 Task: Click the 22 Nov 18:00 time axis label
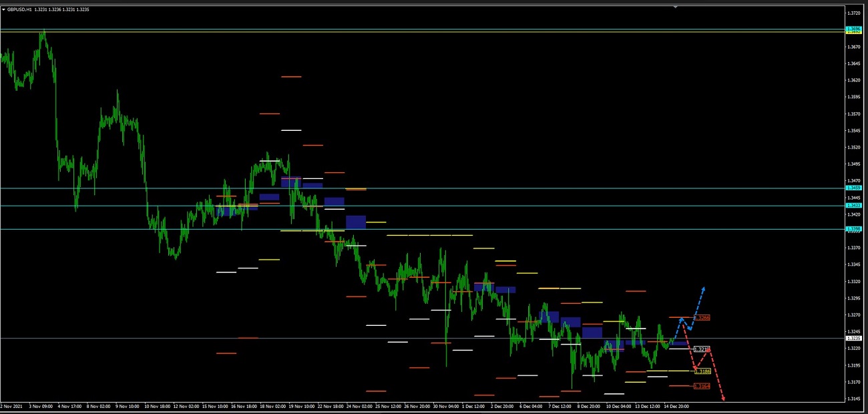(329, 406)
